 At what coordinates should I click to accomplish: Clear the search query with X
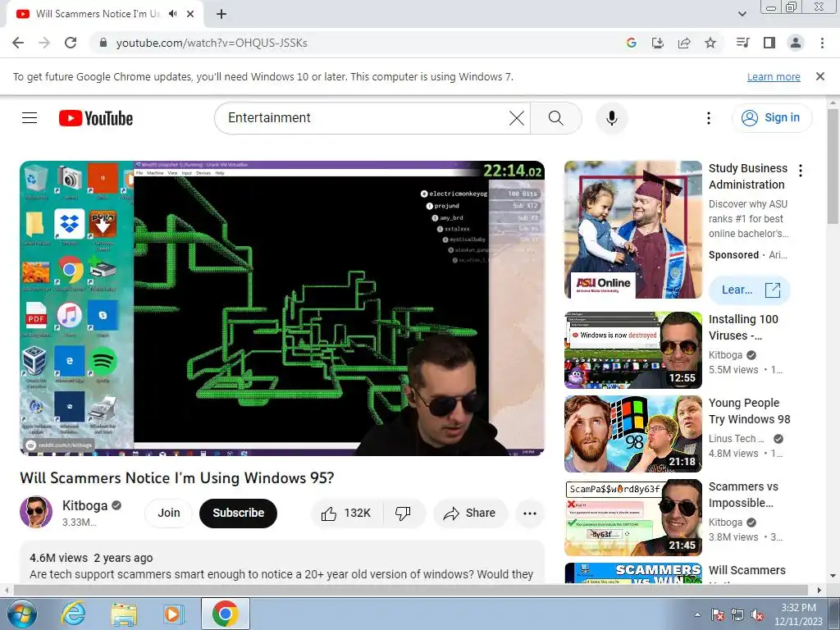tap(517, 118)
